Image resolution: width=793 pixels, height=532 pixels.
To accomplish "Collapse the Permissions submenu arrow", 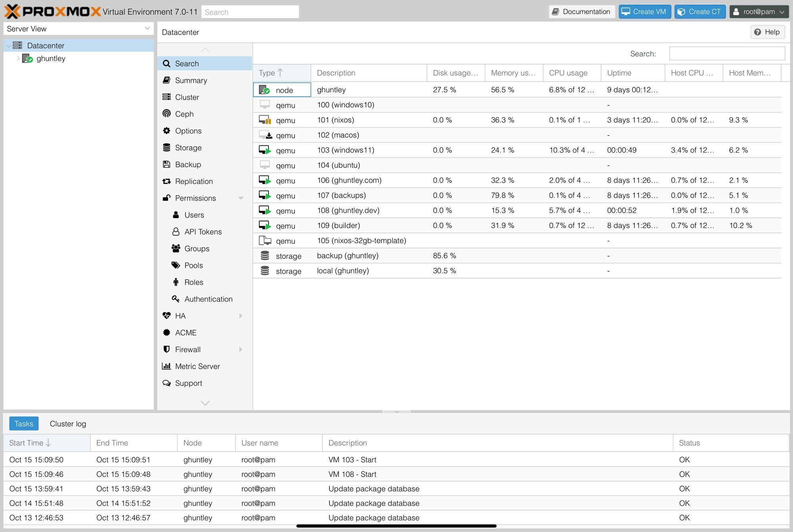I will click(241, 198).
